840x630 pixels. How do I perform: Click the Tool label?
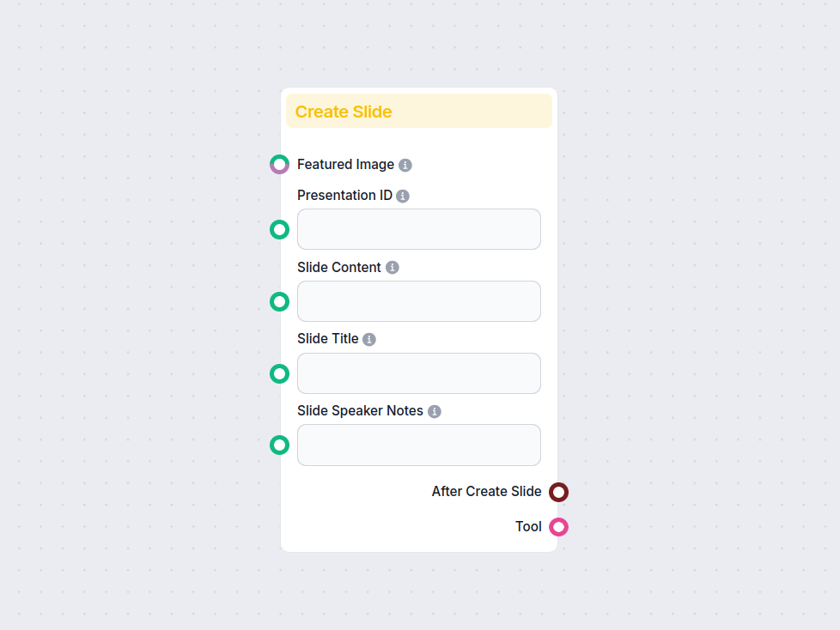pos(529,526)
